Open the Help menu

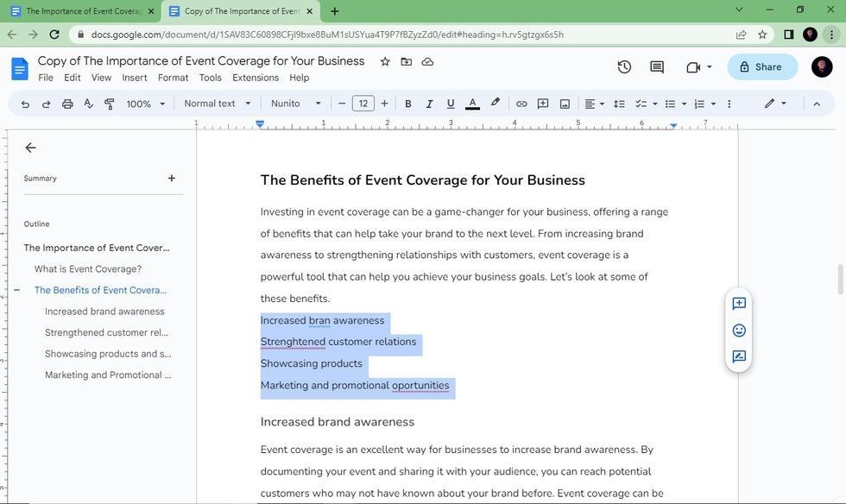(x=299, y=78)
